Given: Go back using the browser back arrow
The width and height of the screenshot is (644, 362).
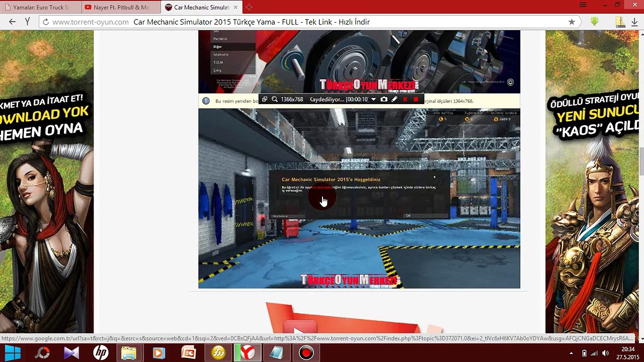Looking at the screenshot, I should 12,22.
